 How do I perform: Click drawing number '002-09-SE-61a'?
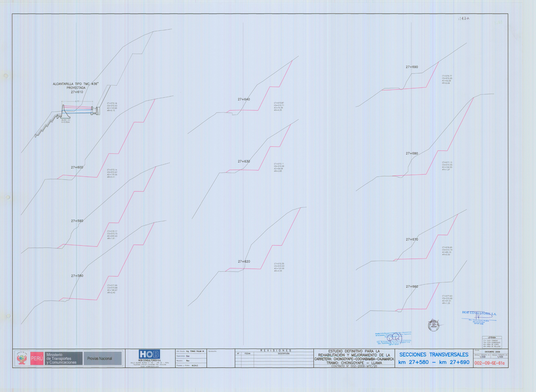(x=489, y=363)
